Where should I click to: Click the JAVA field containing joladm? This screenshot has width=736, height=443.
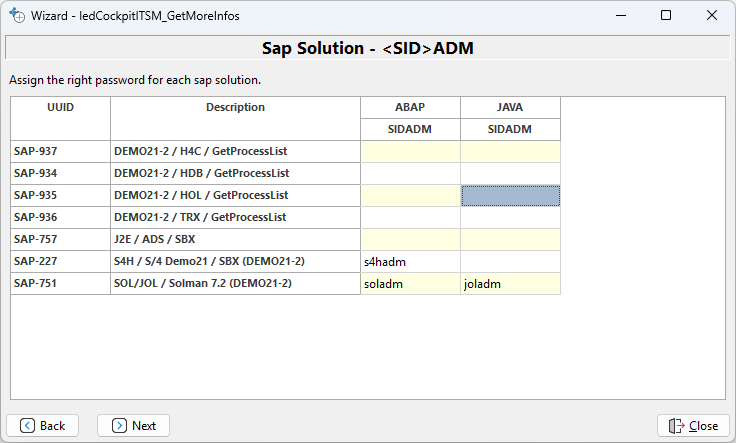pyautogui.click(x=510, y=283)
